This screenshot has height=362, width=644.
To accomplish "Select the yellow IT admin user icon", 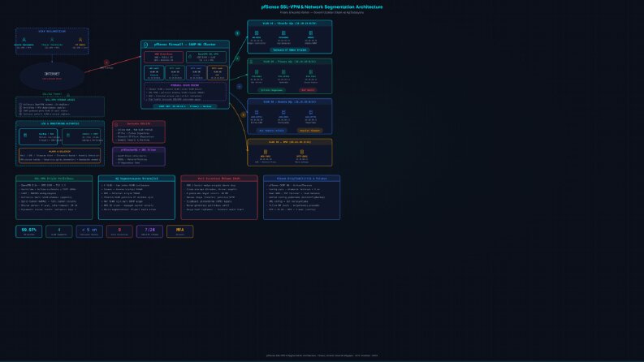I will tap(80, 40).
